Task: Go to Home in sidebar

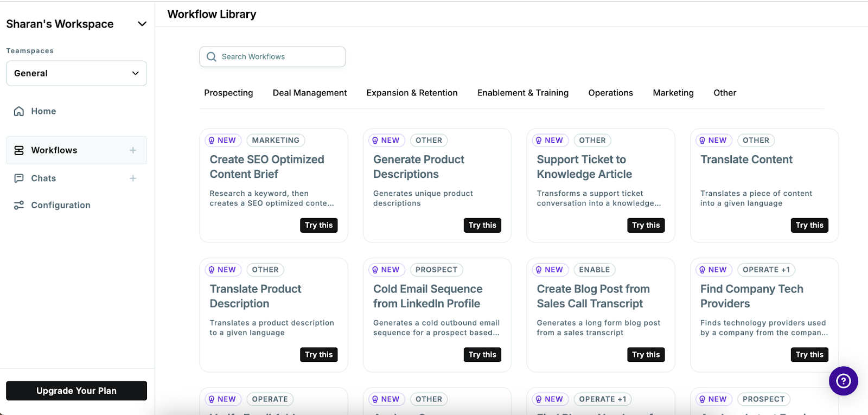Action: click(x=43, y=111)
